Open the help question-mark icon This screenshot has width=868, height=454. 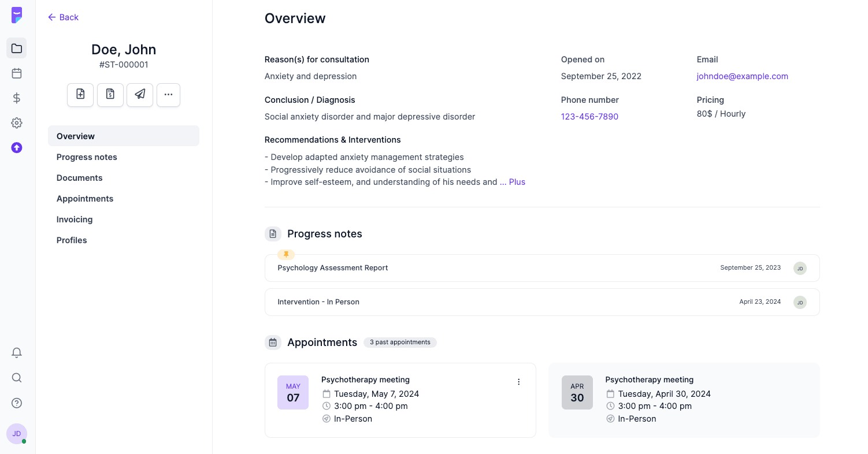[x=16, y=403]
